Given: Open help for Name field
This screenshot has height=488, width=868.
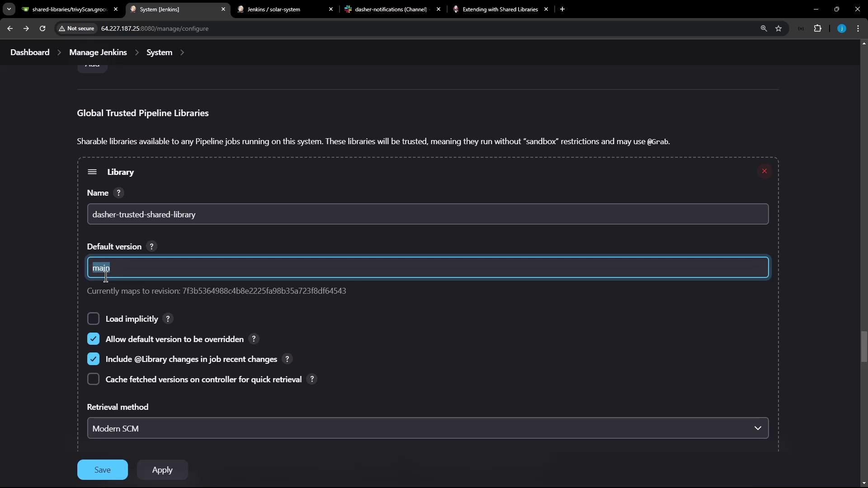Looking at the screenshot, I should pyautogui.click(x=118, y=193).
